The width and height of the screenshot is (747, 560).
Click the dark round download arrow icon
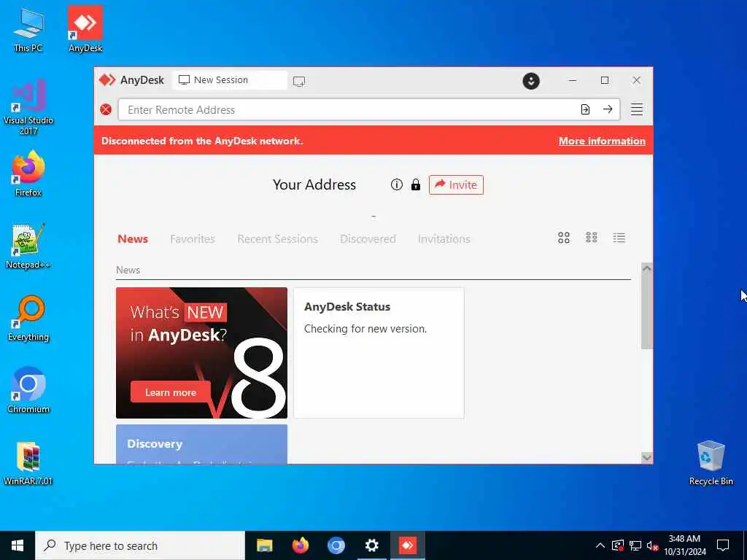(x=531, y=81)
